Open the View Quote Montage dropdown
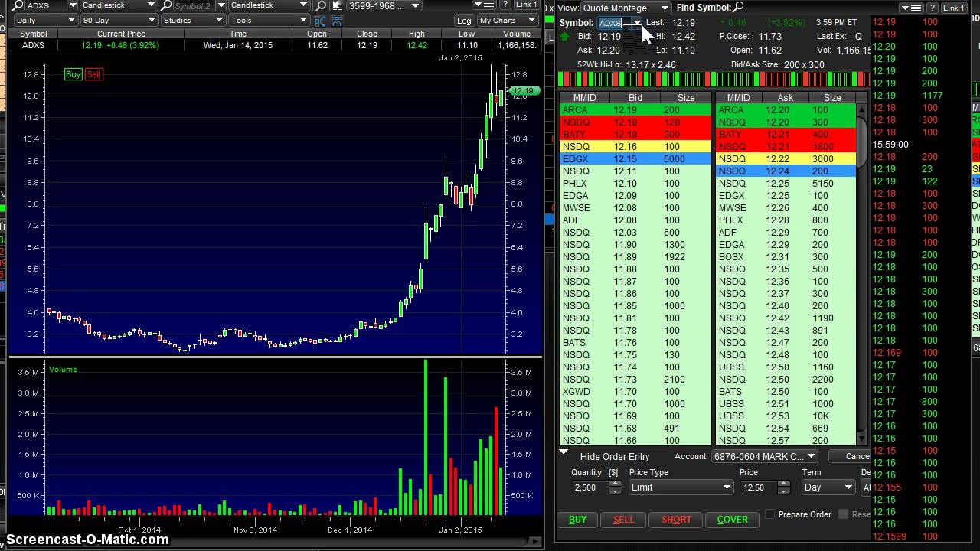 tap(626, 8)
